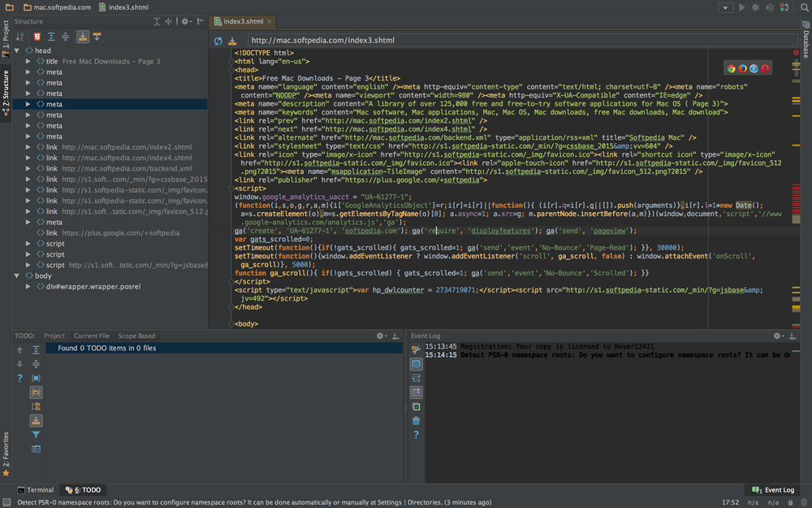The width and height of the screenshot is (812, 508).
Task: Toggle TODO autoscroll to source
Action: [x=36, y=420]
